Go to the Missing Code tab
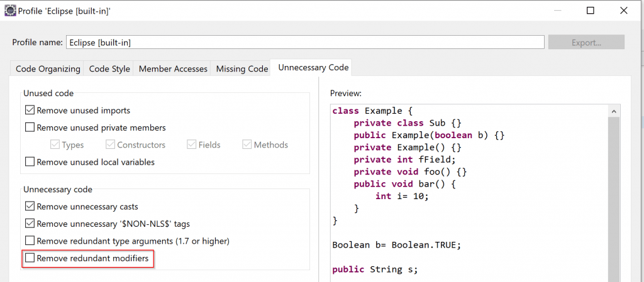The height and width of the screenshot is (282, 644). [242, 69]
